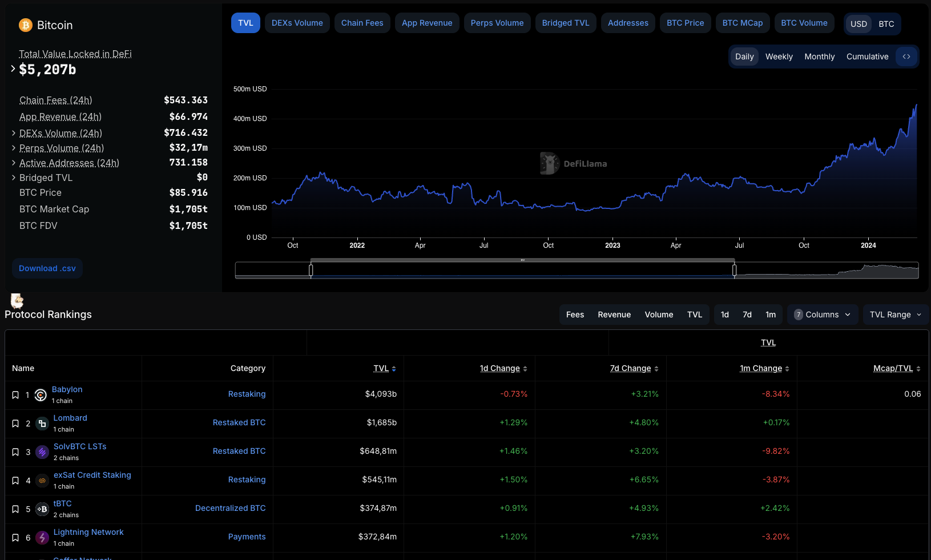Screen dimensions: 931x560
Task: Toggle Bridged TVL chart series
Action: 566,23
